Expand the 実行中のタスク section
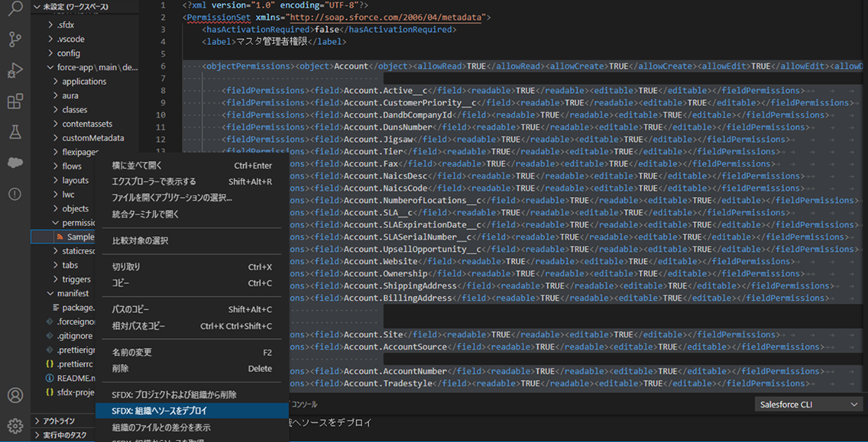 pyautogui.click(x=37, y=435)
